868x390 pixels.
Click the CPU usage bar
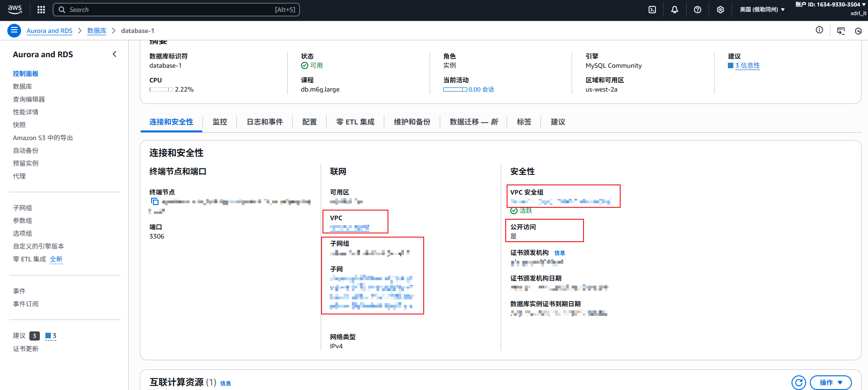161,90
